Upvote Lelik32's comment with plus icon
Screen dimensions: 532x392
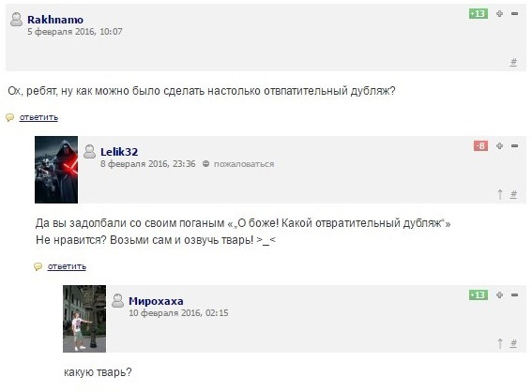[499, 145]
